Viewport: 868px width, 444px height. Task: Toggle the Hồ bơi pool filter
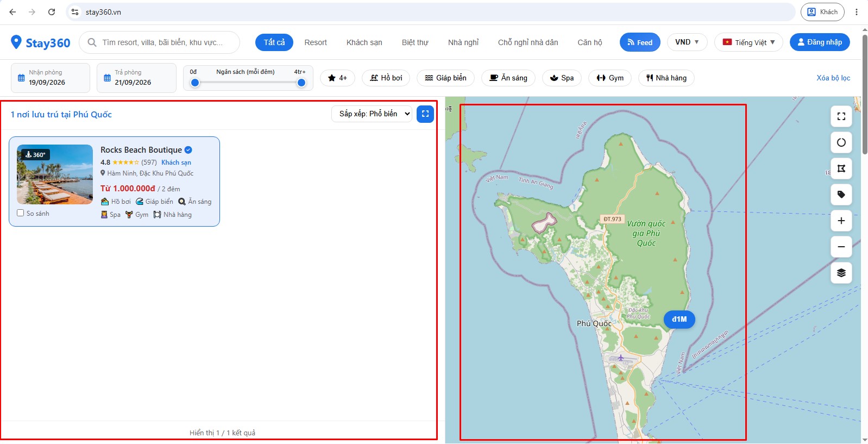coord(386,78)
